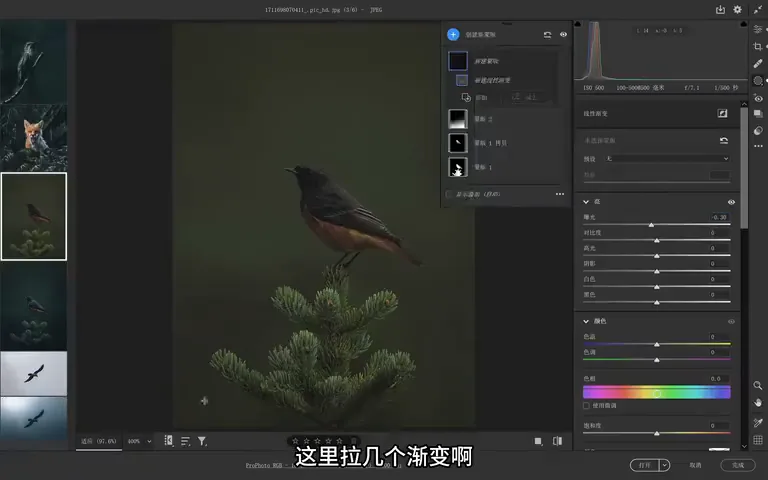Click the Cancel button at the bottom
Image resolution: width=768 pixels, height=480 pixels.
(x=695, y=465)
